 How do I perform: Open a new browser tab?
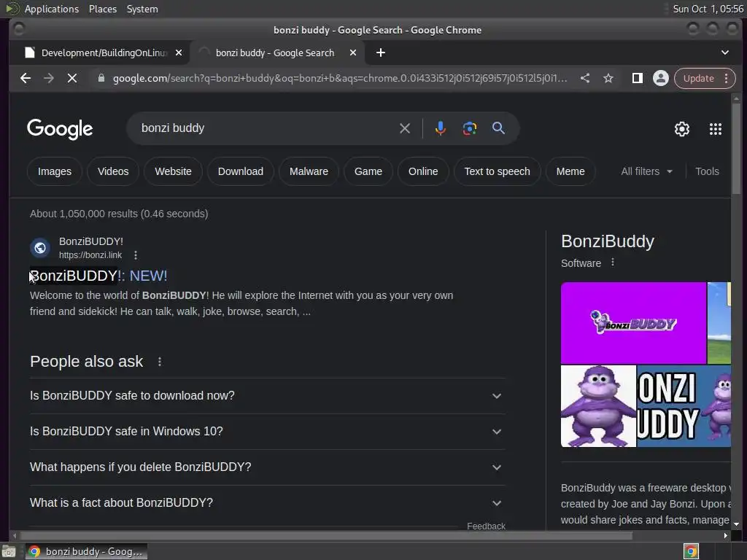coord(380,52)
